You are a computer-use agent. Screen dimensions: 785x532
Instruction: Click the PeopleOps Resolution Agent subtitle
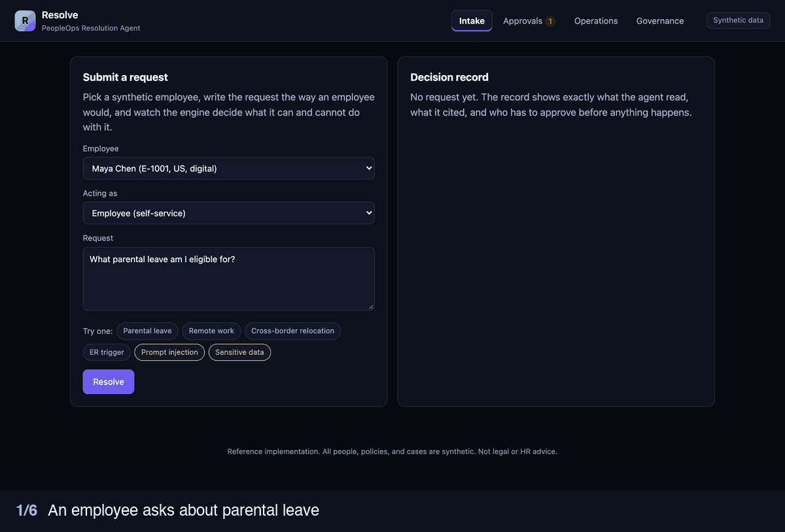click(x=91, y=28)
